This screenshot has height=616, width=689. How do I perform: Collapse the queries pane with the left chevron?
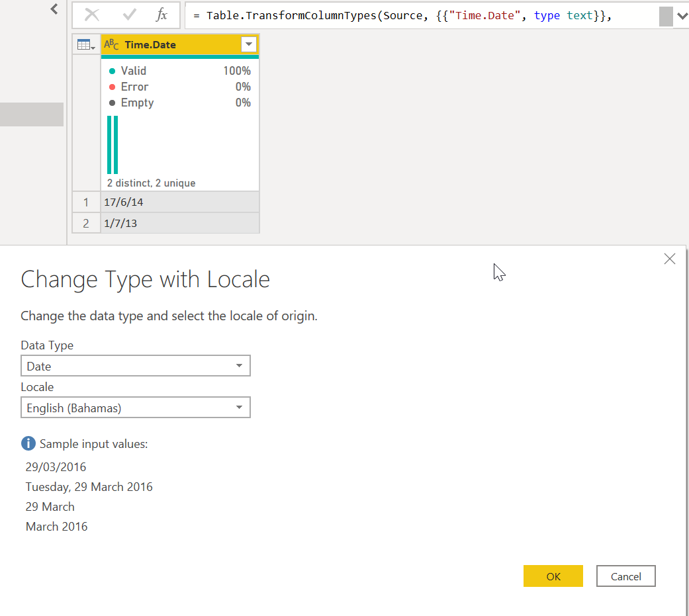[x=54, y=9]
